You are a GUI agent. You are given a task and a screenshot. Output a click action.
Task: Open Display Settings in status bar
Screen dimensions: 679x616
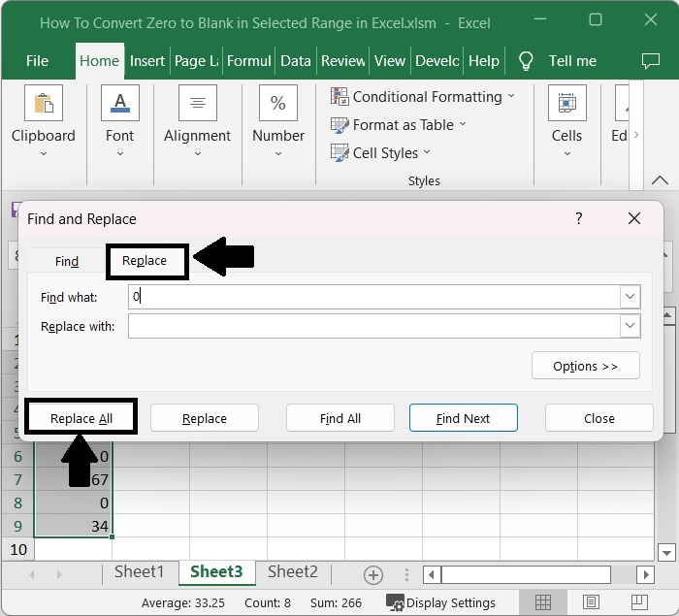(440, 603)
